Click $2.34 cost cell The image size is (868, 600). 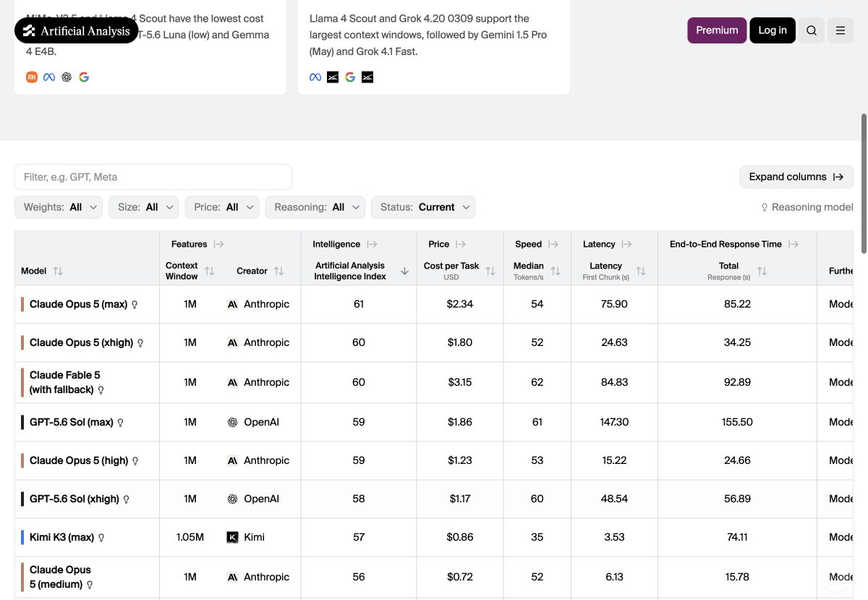(460, 304)
